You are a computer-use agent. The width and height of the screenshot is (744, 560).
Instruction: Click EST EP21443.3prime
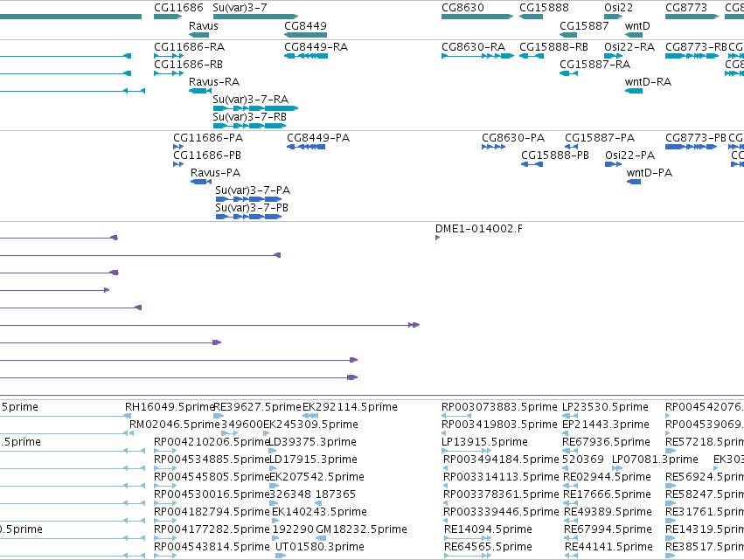tap(606, 425)
